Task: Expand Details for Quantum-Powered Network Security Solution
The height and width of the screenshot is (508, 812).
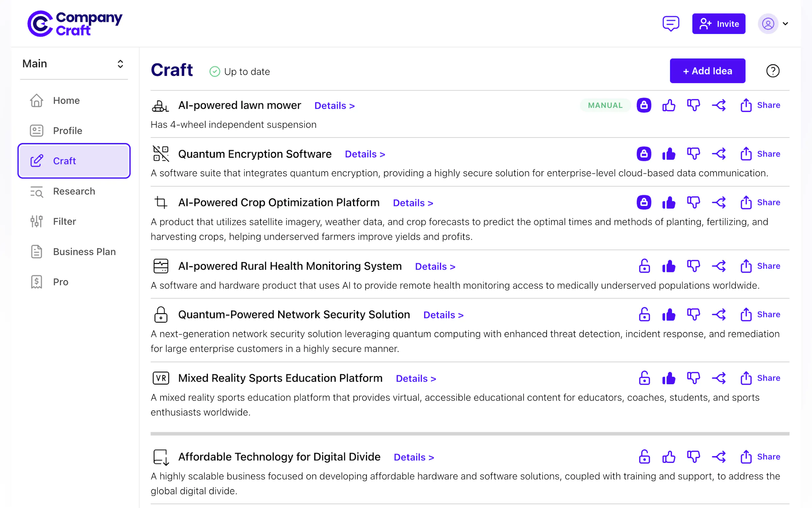Action: coord(443,315)
